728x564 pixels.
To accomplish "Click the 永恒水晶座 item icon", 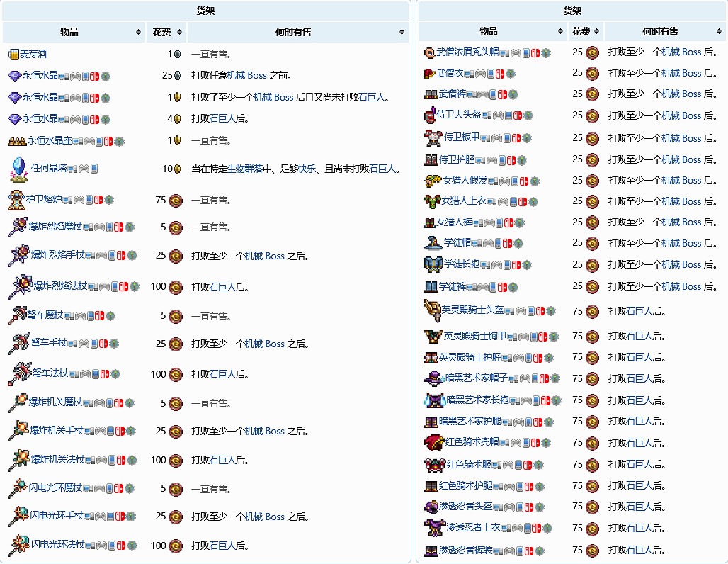I will [16, 141].
